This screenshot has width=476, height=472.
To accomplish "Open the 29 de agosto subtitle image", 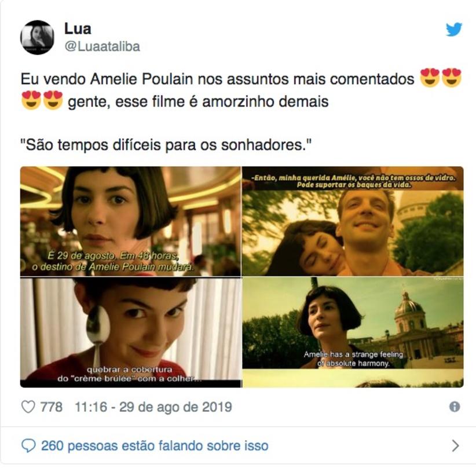I will pyautogui.click(x=130, y=221).
